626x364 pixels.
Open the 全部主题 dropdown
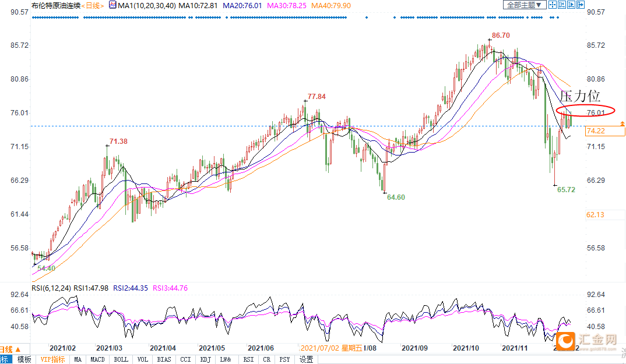click(524, 5)
